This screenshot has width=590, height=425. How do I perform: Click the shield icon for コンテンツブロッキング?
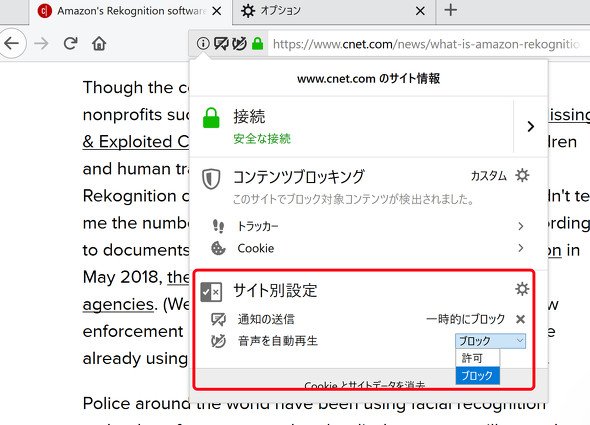[x=211, y=178]
